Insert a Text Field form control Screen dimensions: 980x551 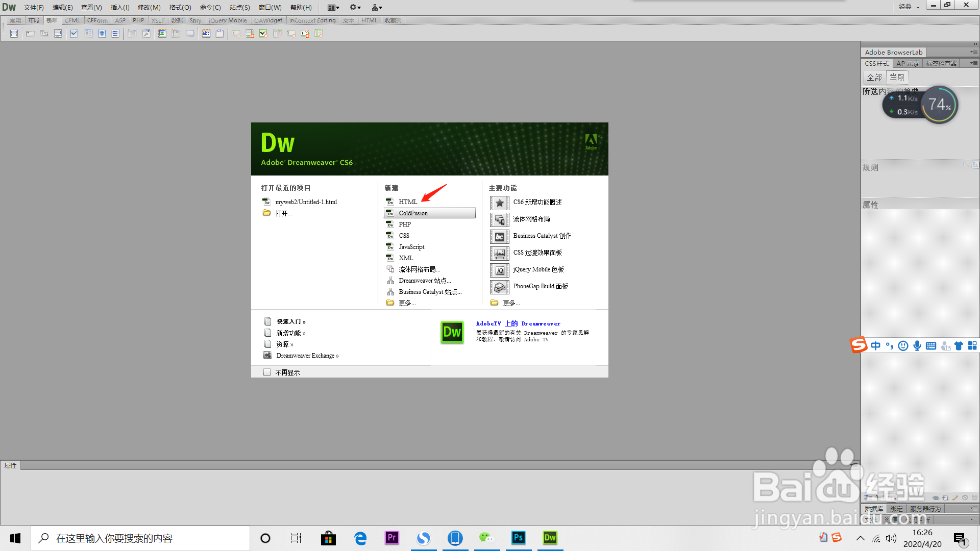[31, 34]
